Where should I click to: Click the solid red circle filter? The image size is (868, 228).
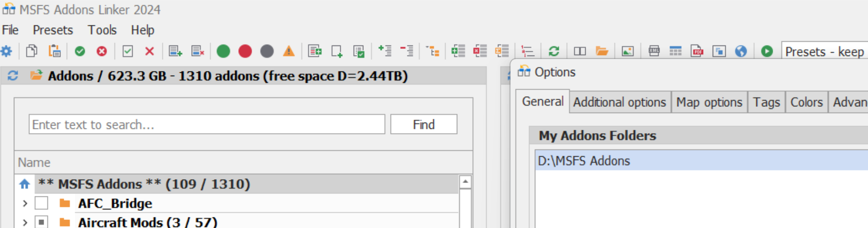(x=245, y=51)
